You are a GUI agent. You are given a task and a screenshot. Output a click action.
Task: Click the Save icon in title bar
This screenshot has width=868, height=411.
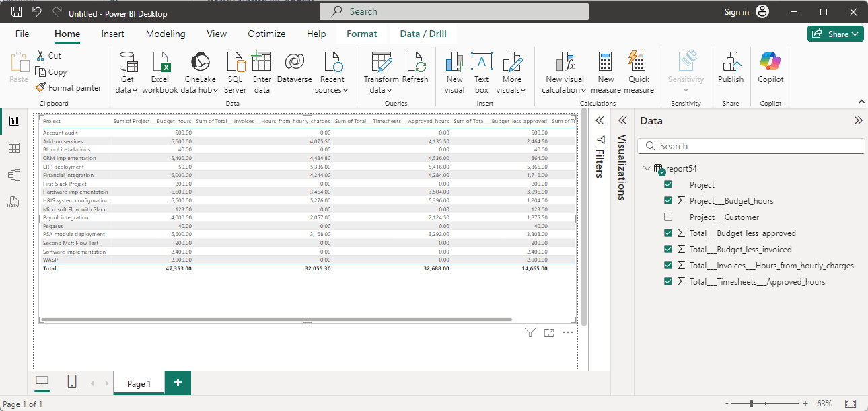coord(17,12)
